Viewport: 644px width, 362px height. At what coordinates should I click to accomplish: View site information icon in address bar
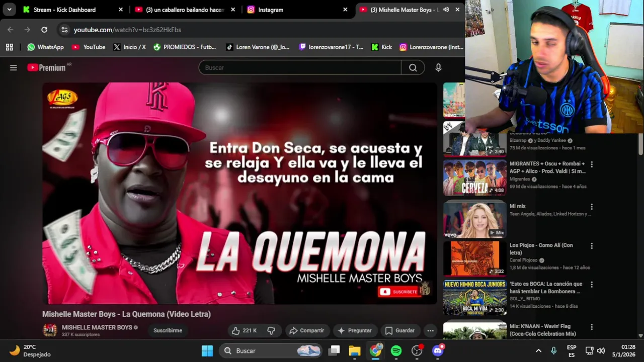tap(64, 30)
